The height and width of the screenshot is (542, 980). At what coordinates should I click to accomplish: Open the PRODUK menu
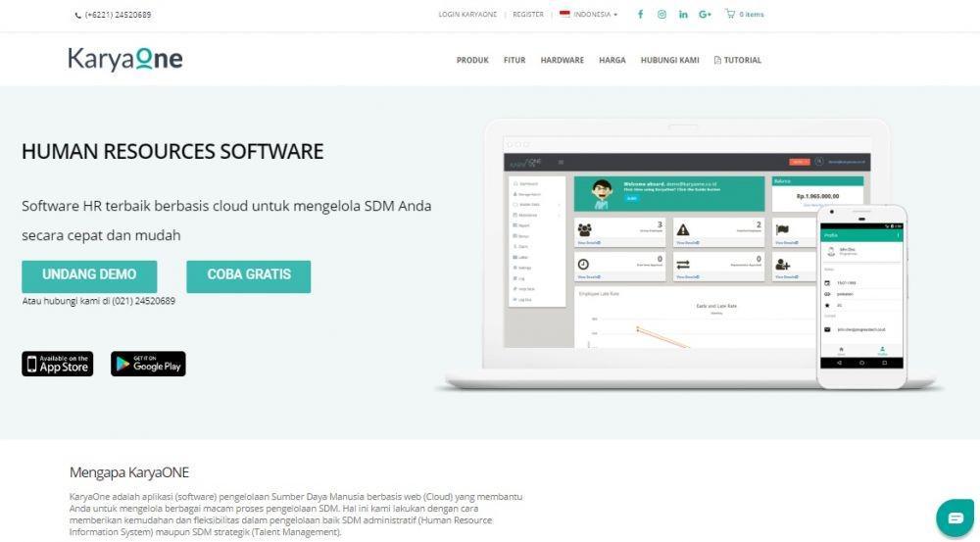coord(472,60)
